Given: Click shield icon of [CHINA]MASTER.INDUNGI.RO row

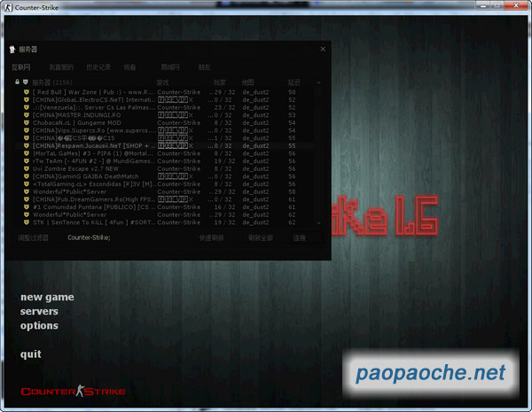Looking at the screenshot, I should 26,115.
